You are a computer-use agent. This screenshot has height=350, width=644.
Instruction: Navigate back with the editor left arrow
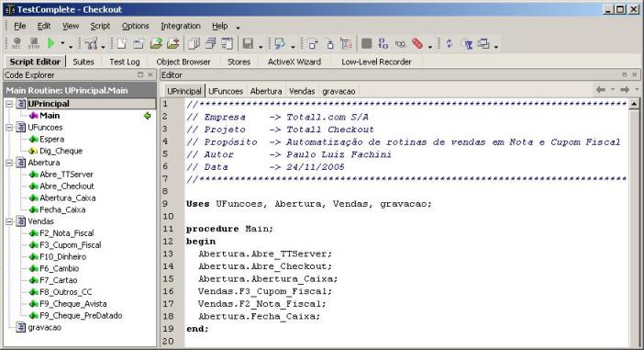point(601,90)
